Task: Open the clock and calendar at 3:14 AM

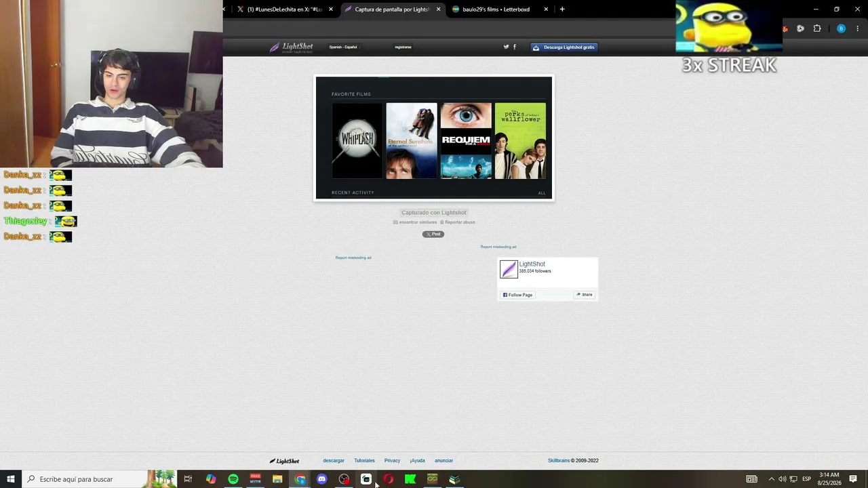Action: (x=829, y=479)
